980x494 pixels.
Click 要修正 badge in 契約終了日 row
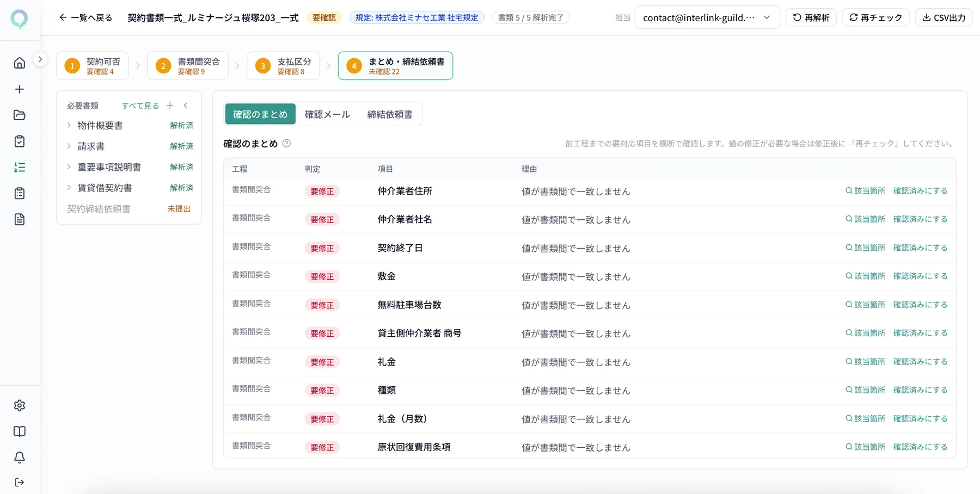point(322,248)
